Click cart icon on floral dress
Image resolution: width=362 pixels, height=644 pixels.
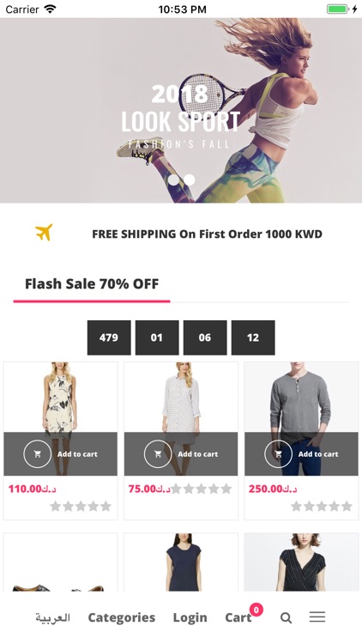tap(38, 454)
